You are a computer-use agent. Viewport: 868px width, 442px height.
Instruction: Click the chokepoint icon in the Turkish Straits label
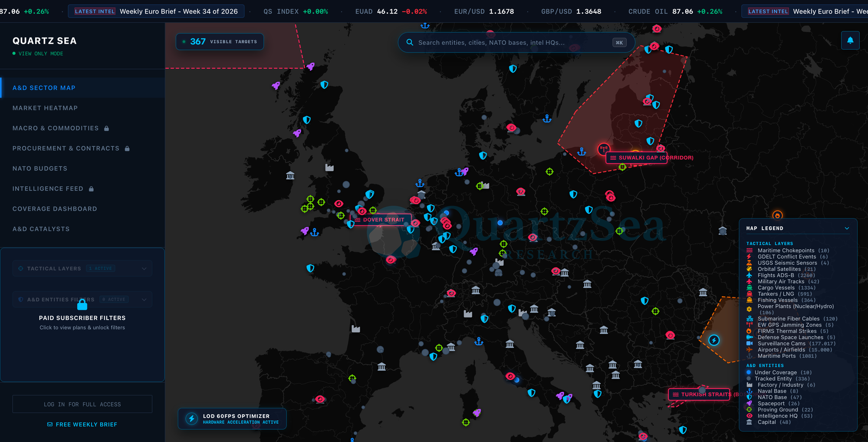point(676,394)
